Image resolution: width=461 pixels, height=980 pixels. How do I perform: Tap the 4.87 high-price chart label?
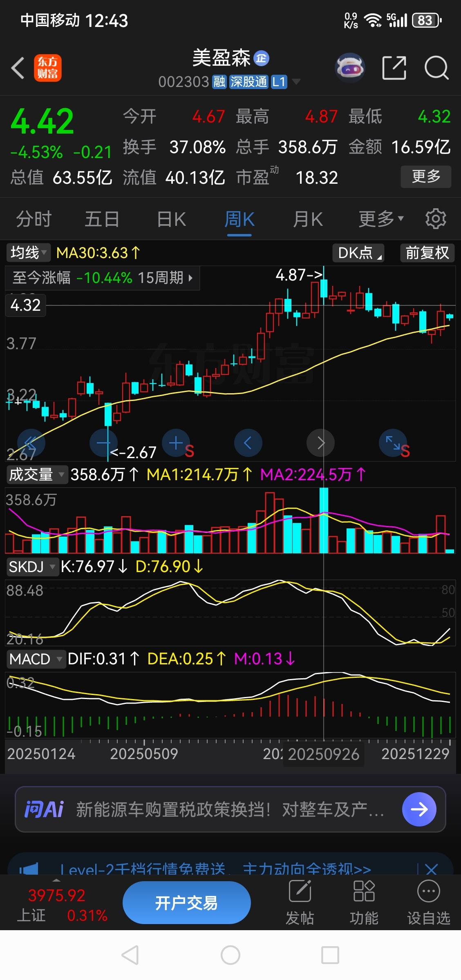(299, 275)
